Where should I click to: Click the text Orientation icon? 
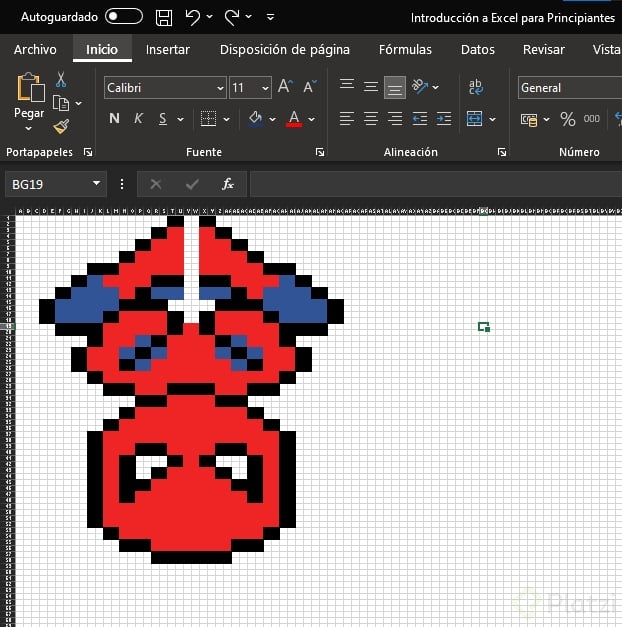[x=420, y=86]
